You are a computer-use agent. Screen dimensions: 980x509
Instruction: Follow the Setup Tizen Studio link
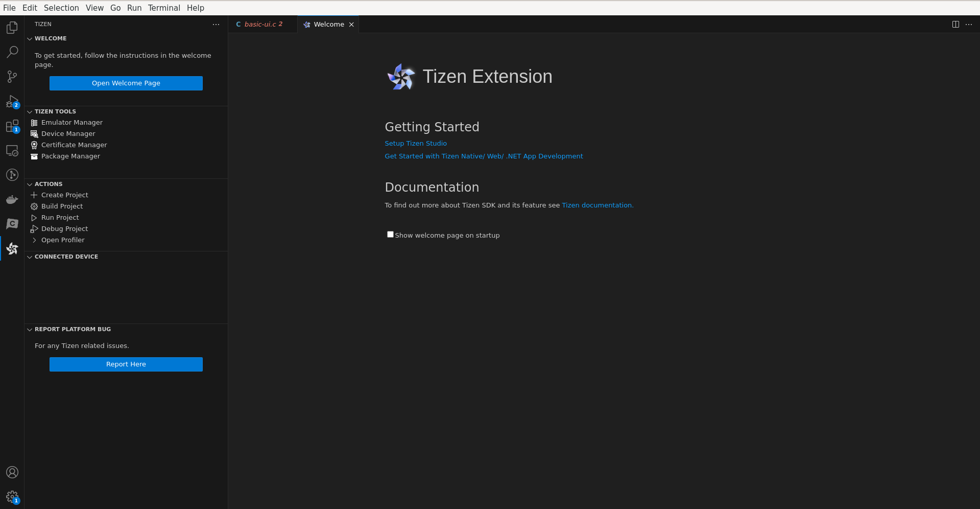[x=415, y=143]
